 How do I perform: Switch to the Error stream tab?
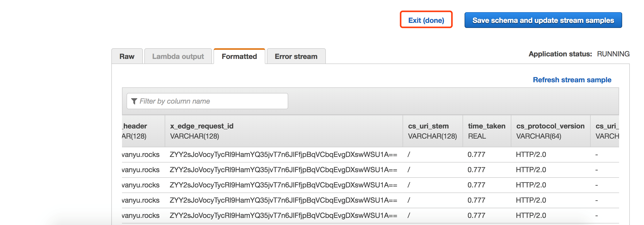point(296,56)
